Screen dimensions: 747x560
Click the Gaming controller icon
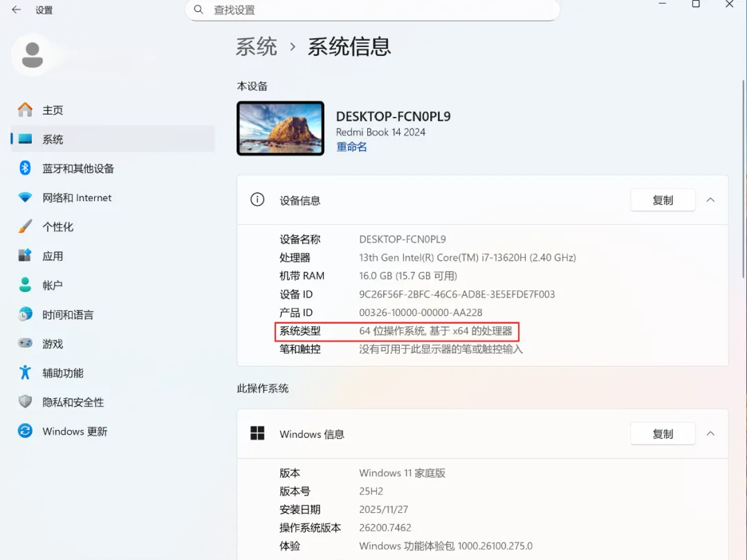[26, 344]
